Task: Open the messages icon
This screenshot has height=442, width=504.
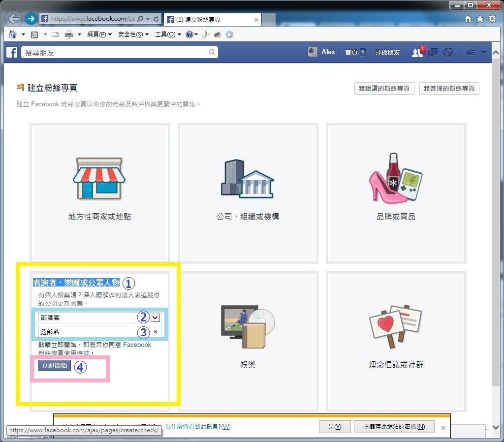Action: click(433, 52)
